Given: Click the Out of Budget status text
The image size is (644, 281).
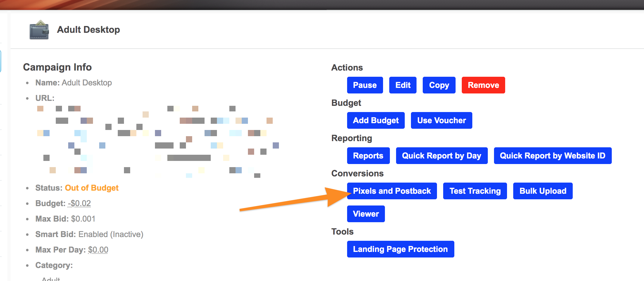Looking at the screenshot, I should click(x=92, y=188).
